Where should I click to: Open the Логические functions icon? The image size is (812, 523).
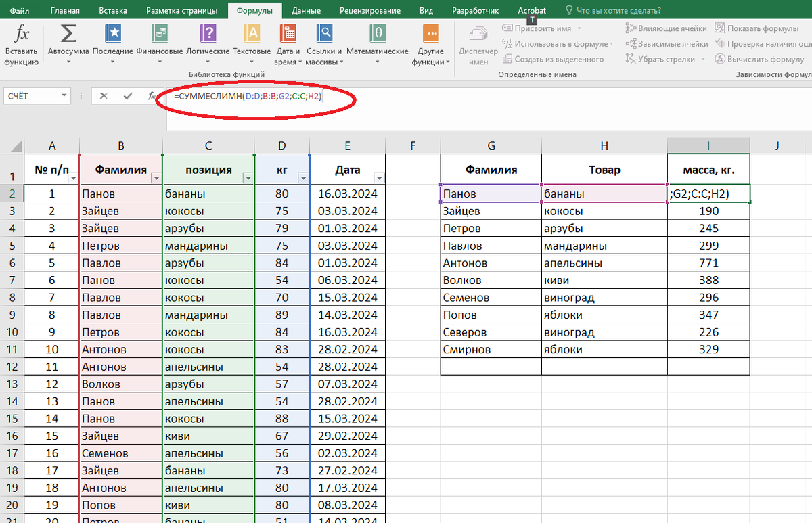[x=208, y=33]
